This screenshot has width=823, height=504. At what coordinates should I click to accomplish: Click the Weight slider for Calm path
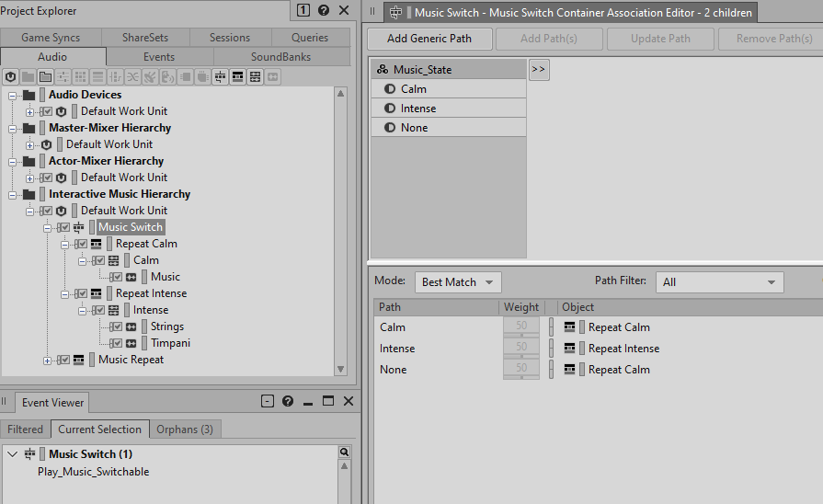(x=521, y=327)
